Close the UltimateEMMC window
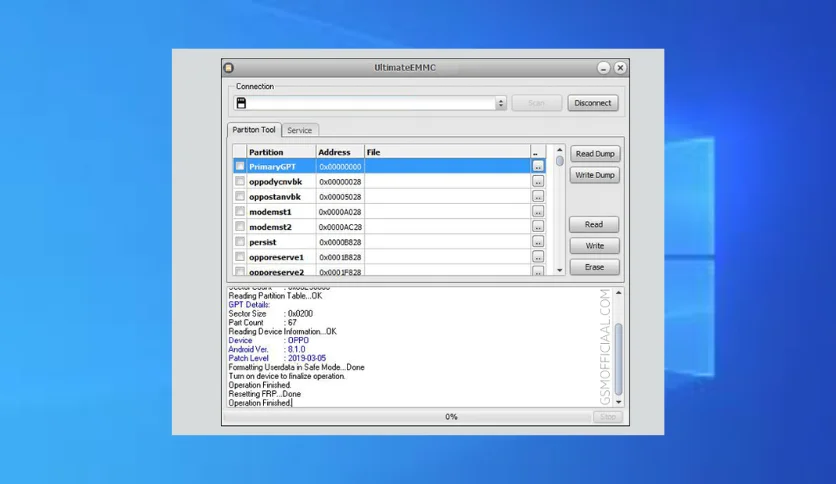 pyautogui.click(x=620, y=68)
